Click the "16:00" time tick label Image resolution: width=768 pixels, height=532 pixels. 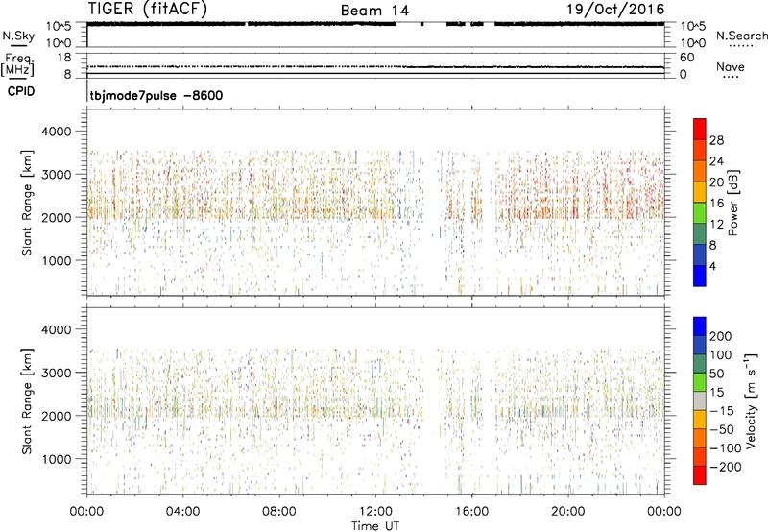pyautogui.click(x=471, y=512)
